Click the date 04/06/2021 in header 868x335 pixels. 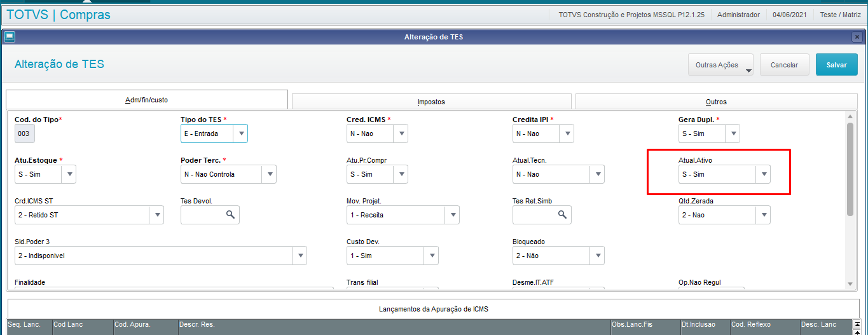789,15
